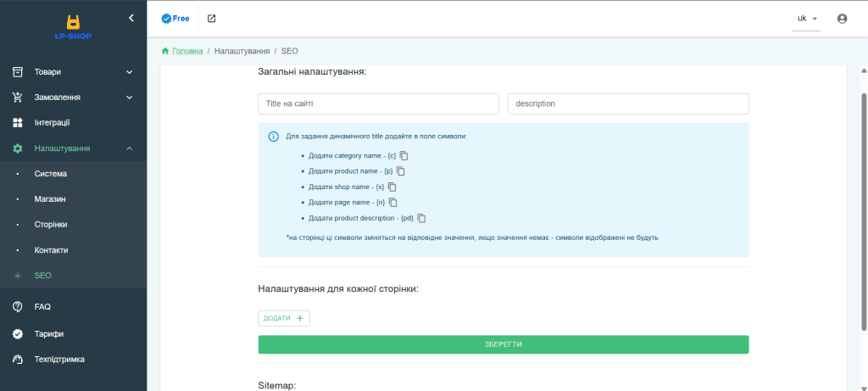
Task: Open the uk language dropdown
Action: tap(805, 19)
